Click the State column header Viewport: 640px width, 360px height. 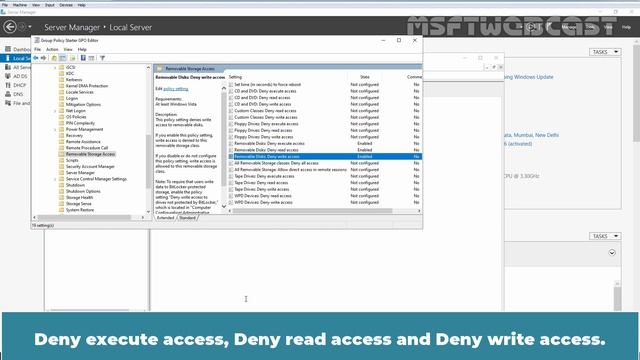[364, 77]
